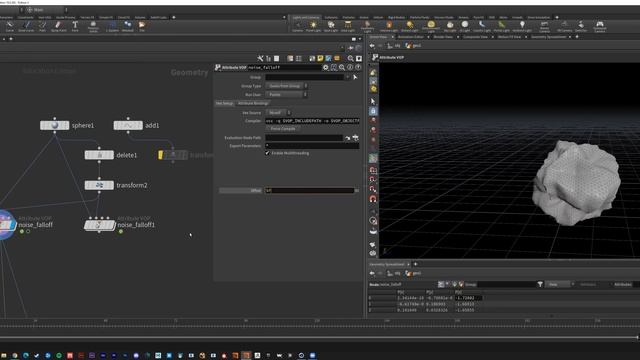Viewport: 640px width, 360px height.
Task: Add a Caustic Light from the shelf
Action: pos(482,27)
